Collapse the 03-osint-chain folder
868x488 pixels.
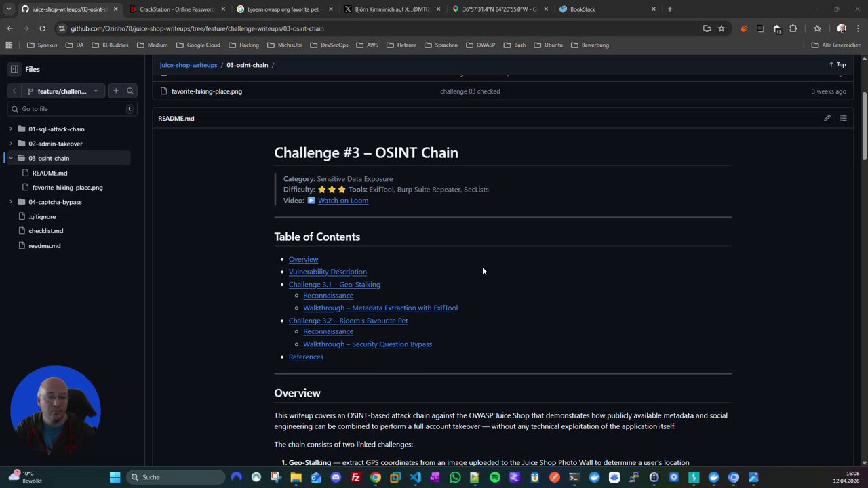pyautogui.click(x=10, y=158)
